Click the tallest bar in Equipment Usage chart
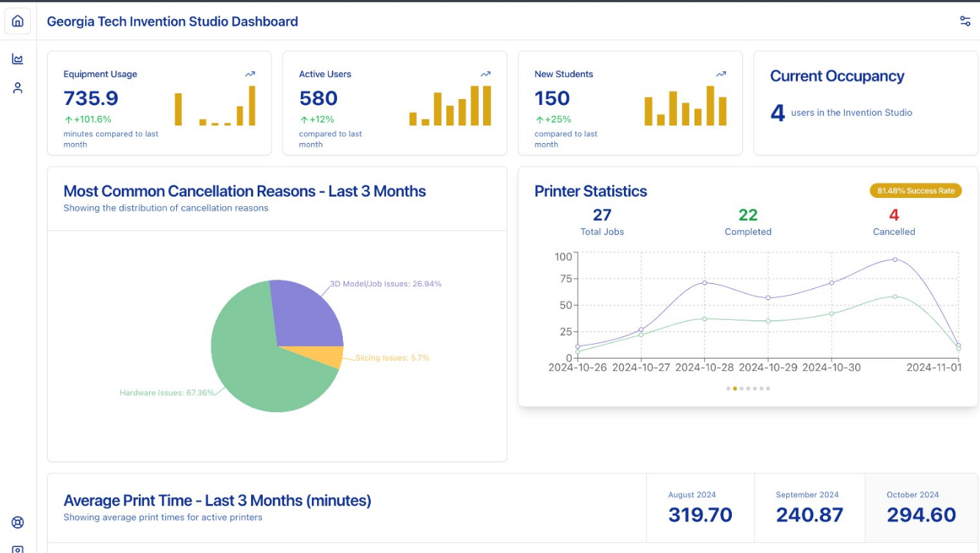 pos(252,106)
